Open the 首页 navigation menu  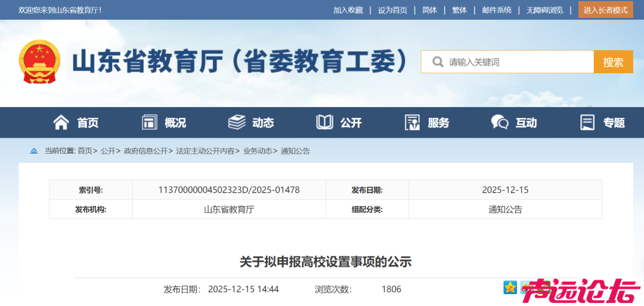click(x=88, y=123)
